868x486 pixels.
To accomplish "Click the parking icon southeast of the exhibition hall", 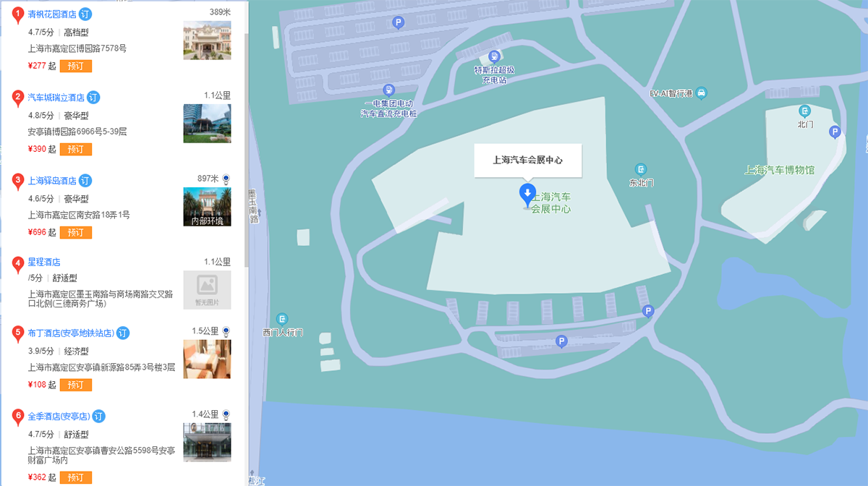I will (x=648, y=312).
